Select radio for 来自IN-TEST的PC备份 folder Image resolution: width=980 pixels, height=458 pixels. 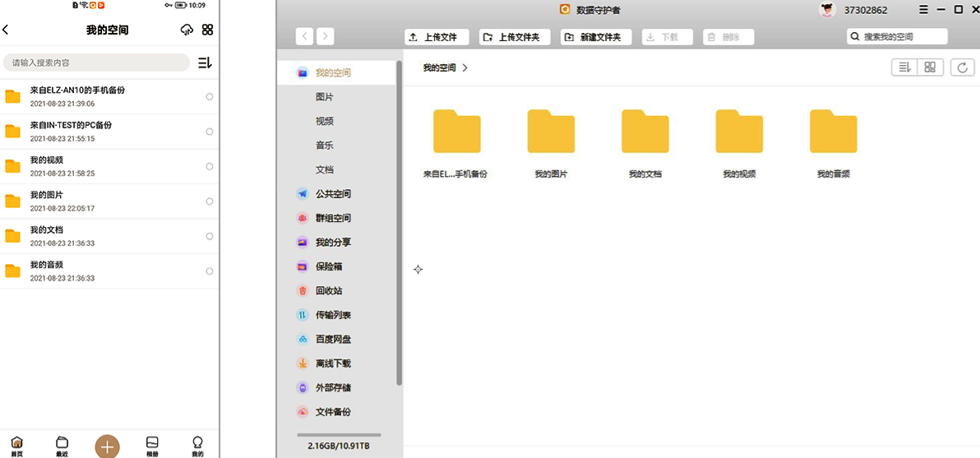pyautogui.click(x=210, y=132)
